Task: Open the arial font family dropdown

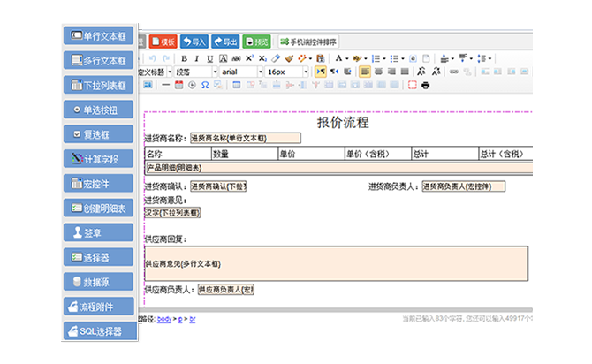Action: click(x=238, y=72)
